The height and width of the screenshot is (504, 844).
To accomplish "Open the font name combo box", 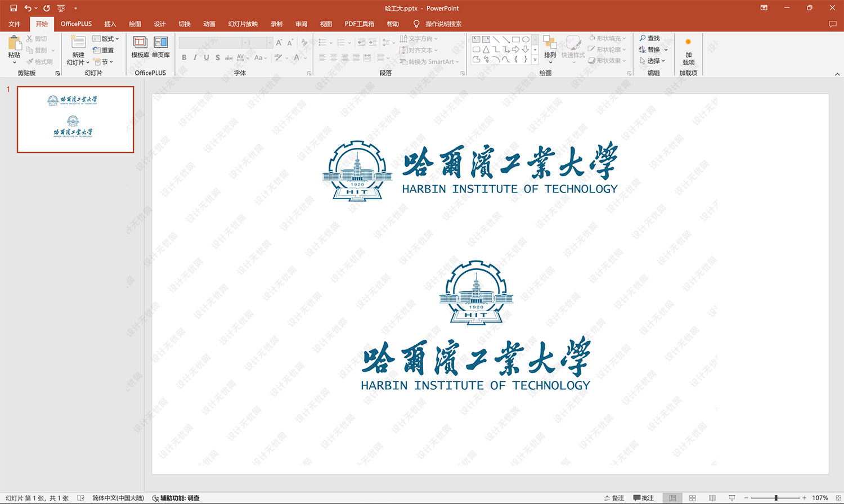I will [x=214, y=43].
